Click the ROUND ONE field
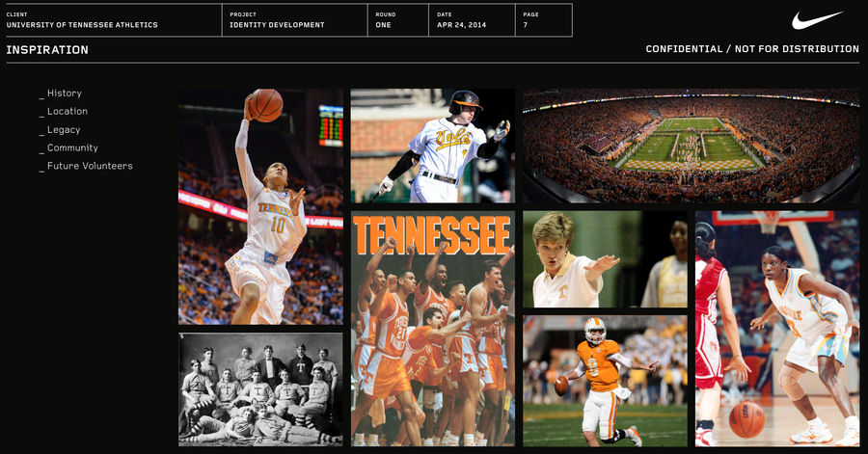868x454 pixels. coord(398,20)
